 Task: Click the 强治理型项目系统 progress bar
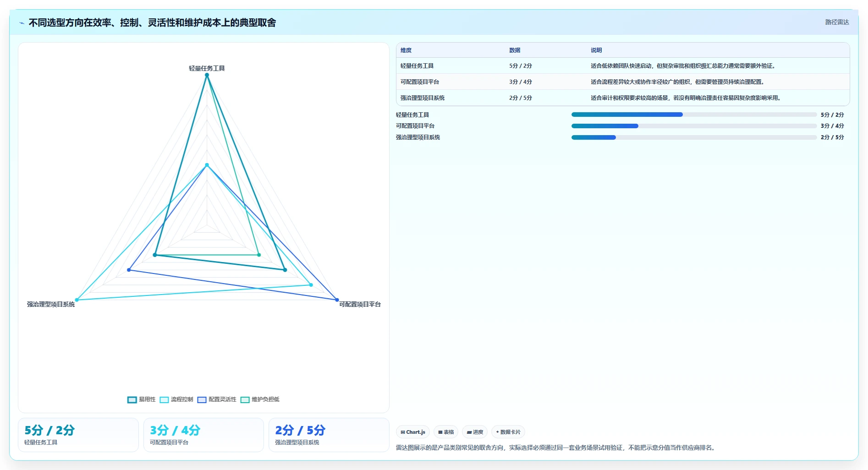(x=694, y=137)
